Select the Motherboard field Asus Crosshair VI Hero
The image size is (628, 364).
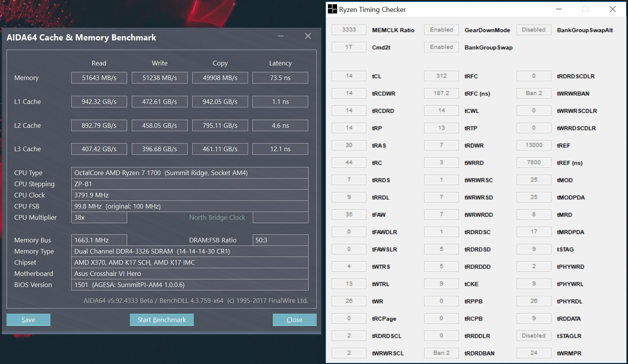tap(190, 274)
